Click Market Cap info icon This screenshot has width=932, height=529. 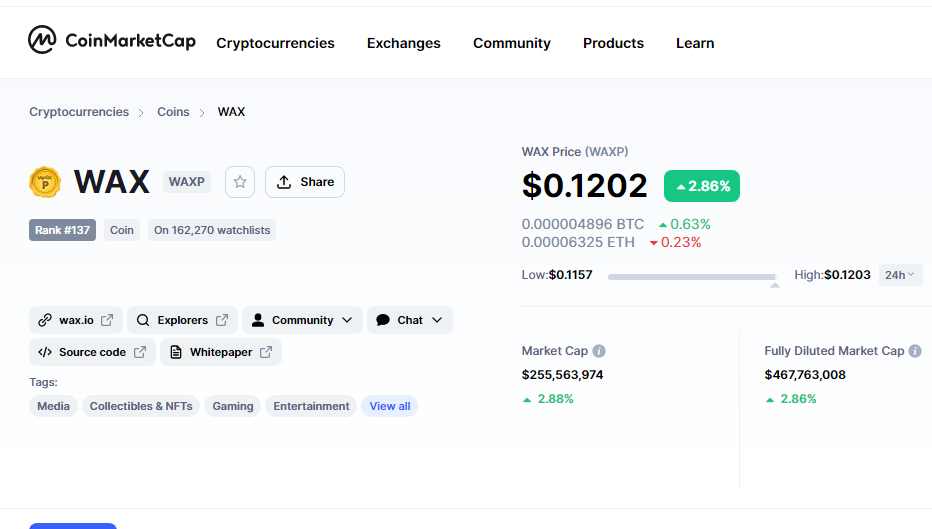coord(599,351)
